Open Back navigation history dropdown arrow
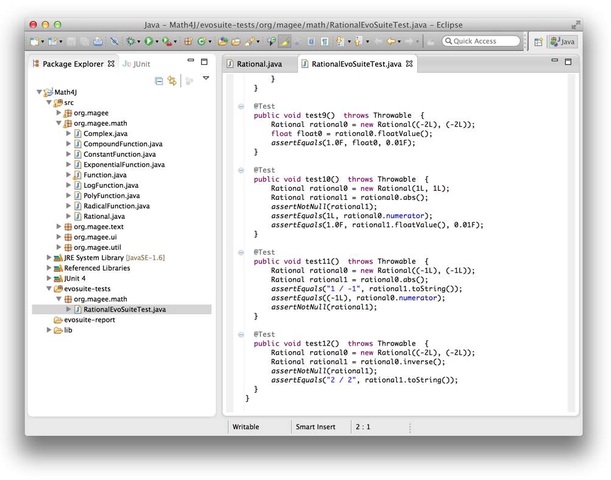Viewport: 611px width, 480px height. tap(399, 42)
